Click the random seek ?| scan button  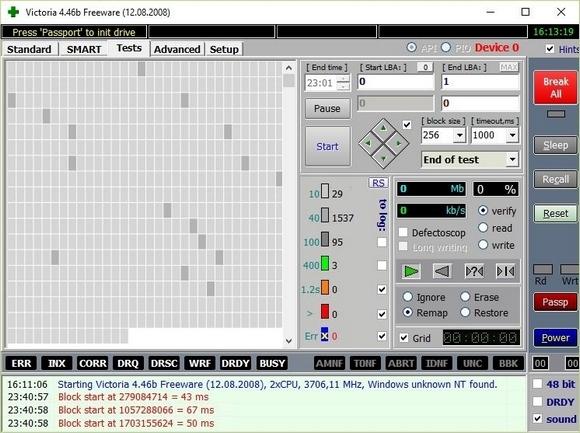[474, 271]
